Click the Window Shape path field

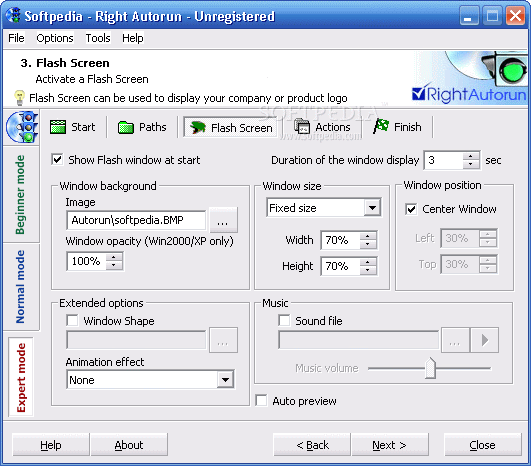point(136,340)
